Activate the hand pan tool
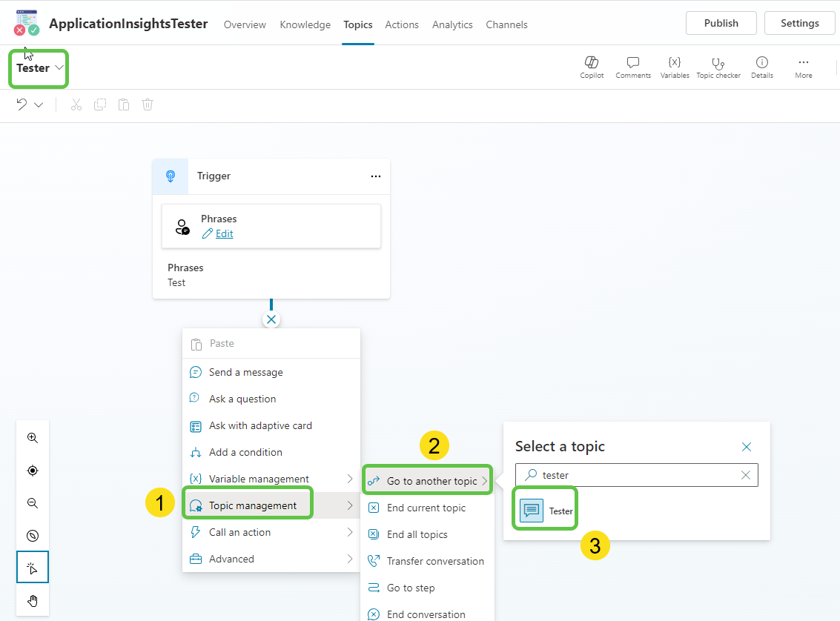The image size is (840, 621). (x=32, y=601)
